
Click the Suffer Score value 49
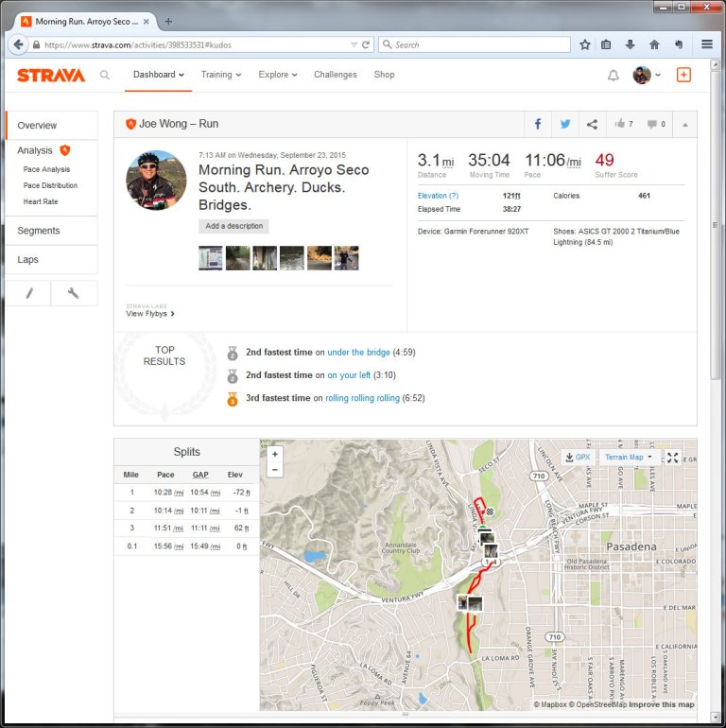click(604, 160)
